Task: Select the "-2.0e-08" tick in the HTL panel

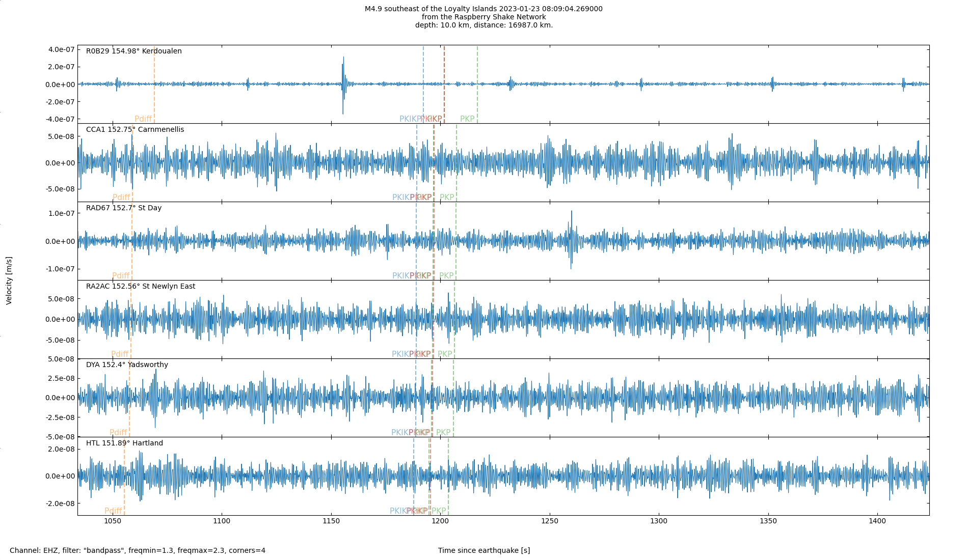Action: coord(60,503)
